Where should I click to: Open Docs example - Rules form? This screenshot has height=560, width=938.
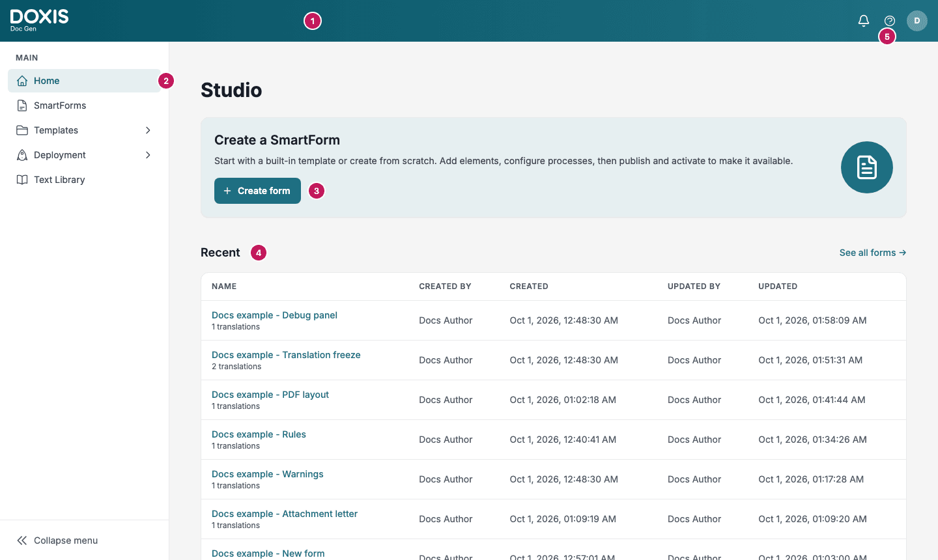coord(259,434)
